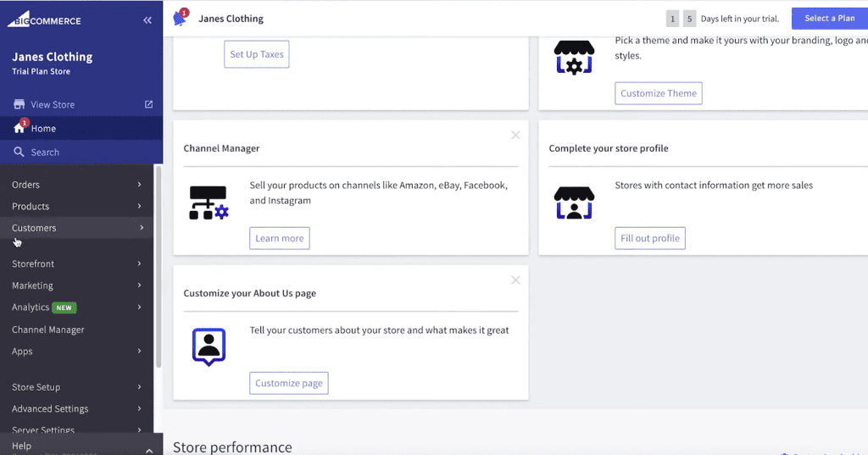This screenshot has width=868, height=455.
Task: Click the sidebar vertical scrollbar
Action: click(x=159, y=267)
